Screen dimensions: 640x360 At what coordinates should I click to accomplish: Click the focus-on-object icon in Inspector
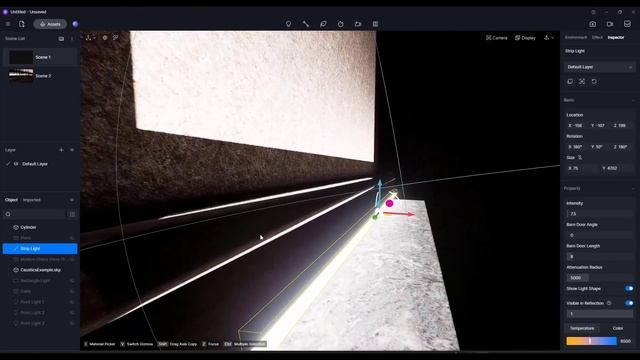pos(582,82)
